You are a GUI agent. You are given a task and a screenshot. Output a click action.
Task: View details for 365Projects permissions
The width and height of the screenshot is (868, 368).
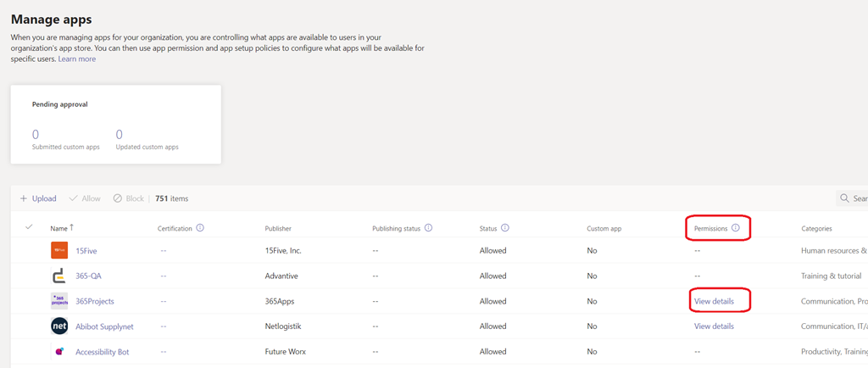[x=714, y=301]
